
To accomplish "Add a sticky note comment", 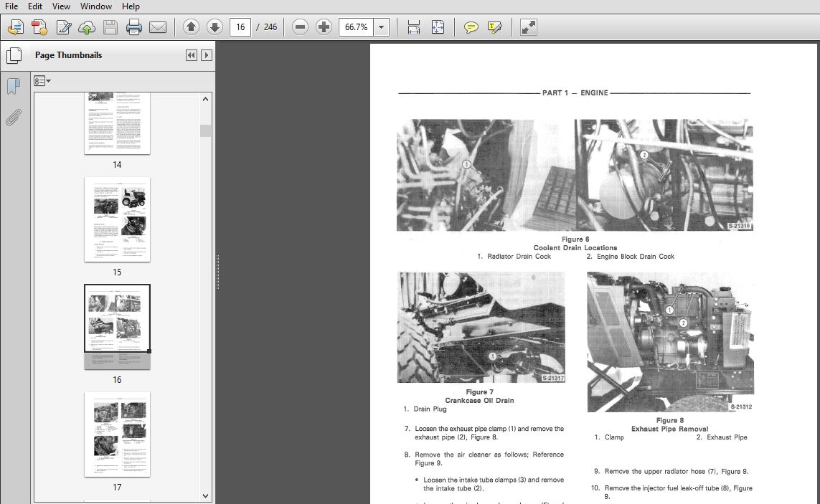I will tap(471, 27).
